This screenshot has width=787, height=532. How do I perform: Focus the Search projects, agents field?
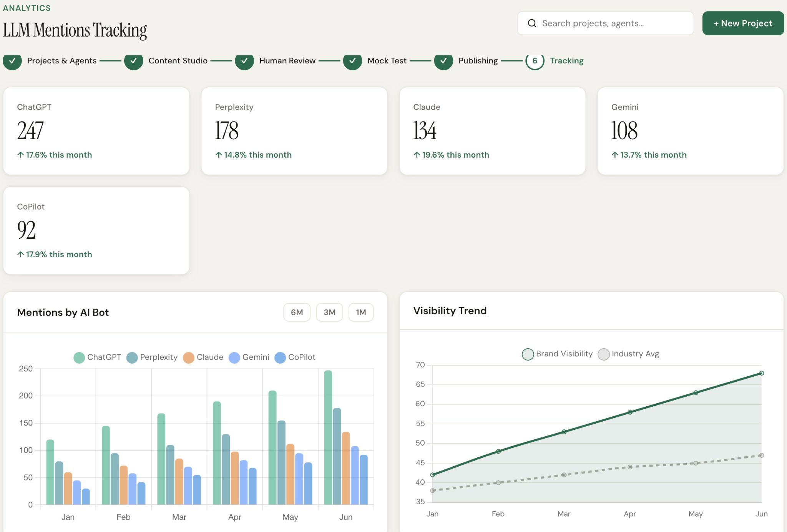pyautogui.click(x=605, y=23)
